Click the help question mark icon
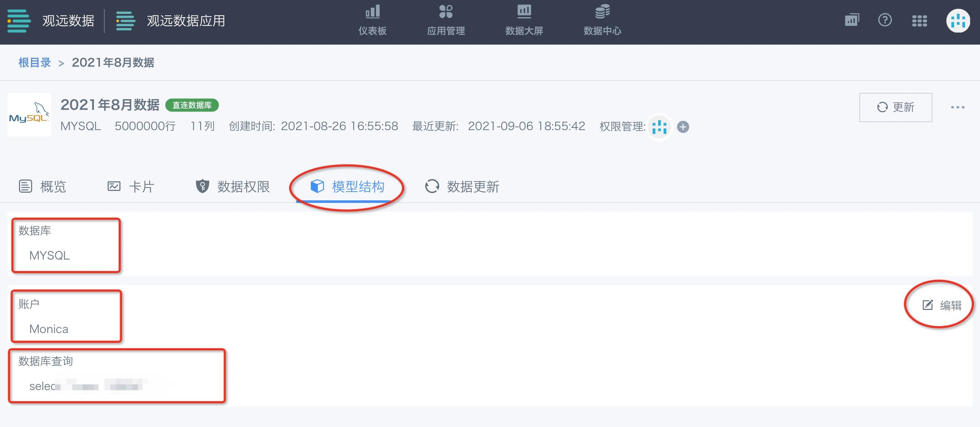The width and height of the screenshot is (980, 427). [x=885, y=20]
